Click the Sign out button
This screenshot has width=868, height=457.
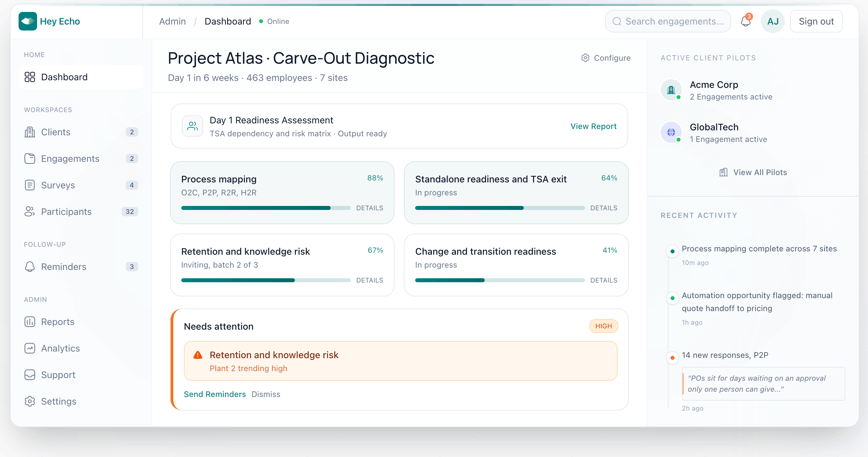point(816,21)
